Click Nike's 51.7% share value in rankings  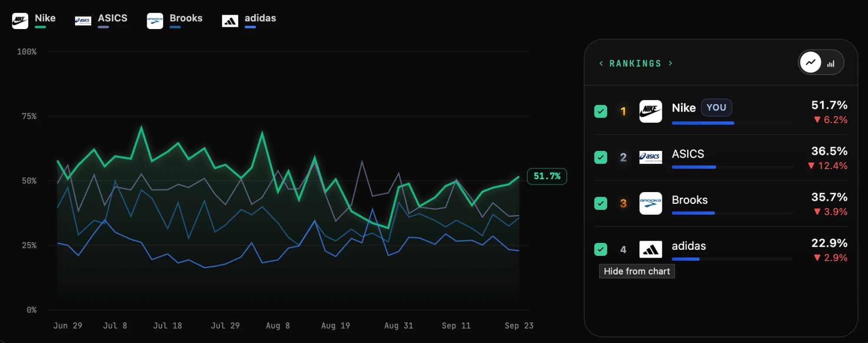(829, 105)
